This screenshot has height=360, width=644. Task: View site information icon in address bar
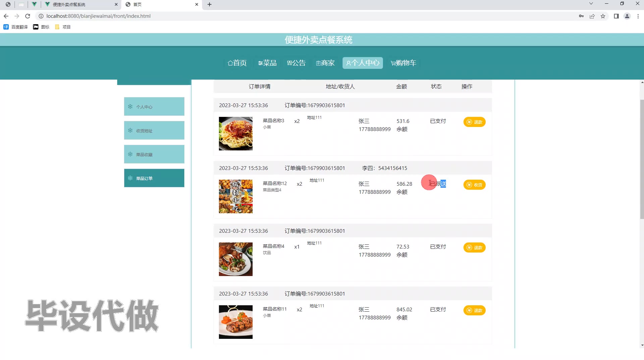pos(41,16)
